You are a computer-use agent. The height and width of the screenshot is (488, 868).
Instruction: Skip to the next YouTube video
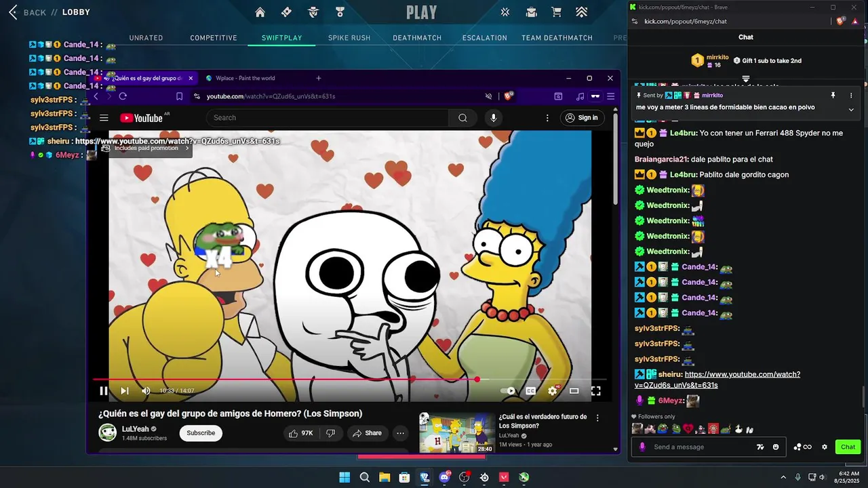(125, 391)
